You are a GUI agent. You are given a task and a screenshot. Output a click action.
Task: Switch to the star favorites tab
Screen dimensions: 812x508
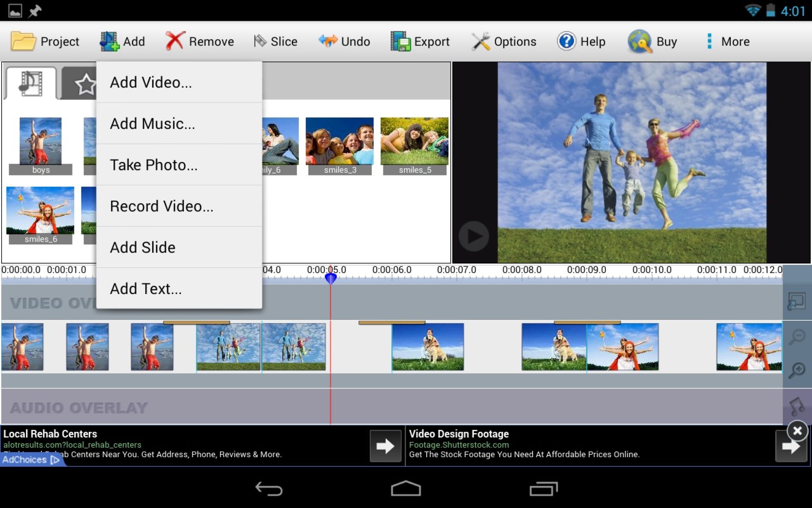pos(84,84)
